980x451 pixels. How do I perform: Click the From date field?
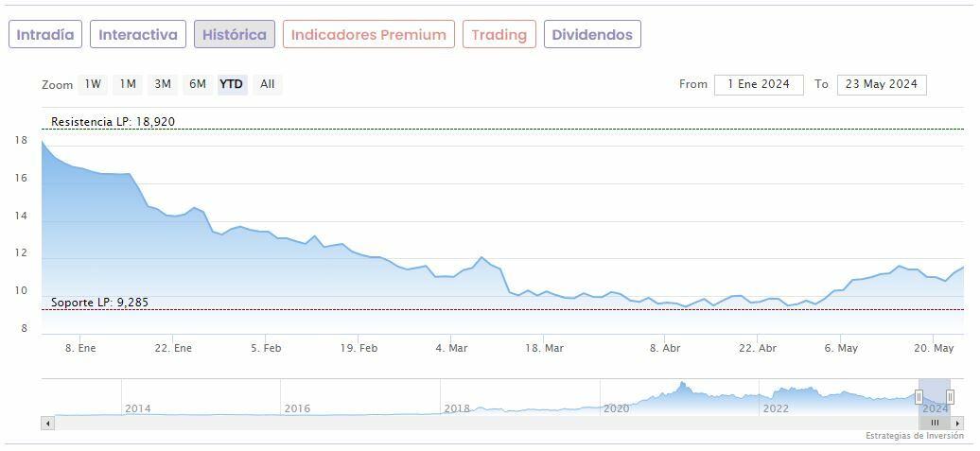[x=759, y=84]
